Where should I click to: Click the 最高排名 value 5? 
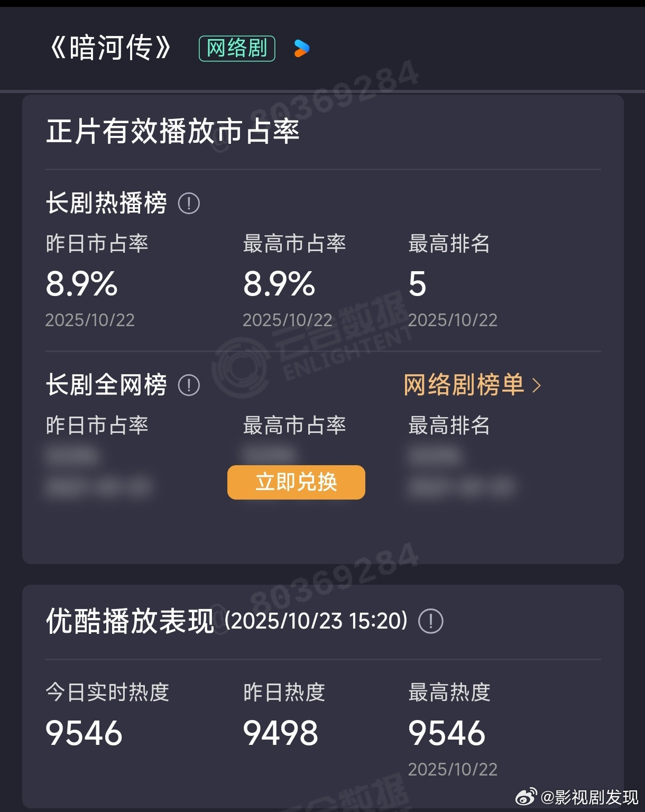[417, 284]
